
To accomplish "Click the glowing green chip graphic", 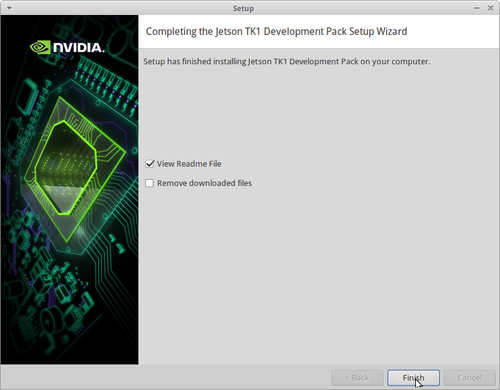I will [x=66, y=168].
